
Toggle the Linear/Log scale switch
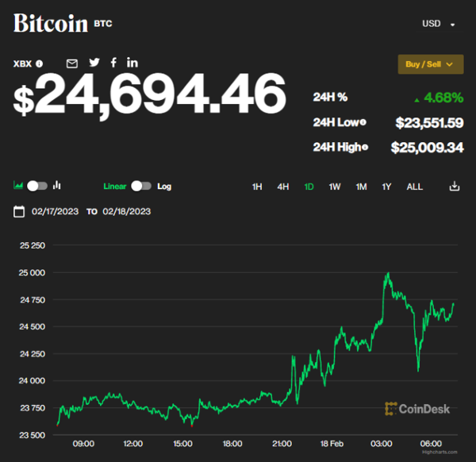(x=141, y=186)
